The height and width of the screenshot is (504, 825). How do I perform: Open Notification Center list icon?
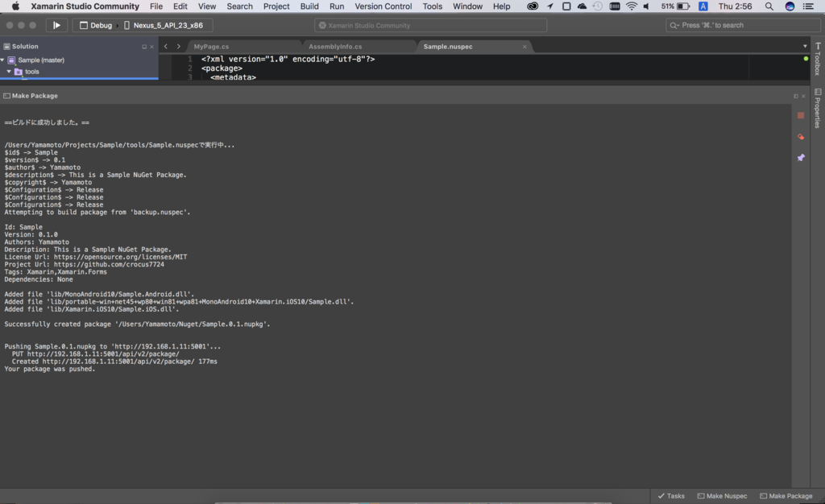click(x=809, y=6)
